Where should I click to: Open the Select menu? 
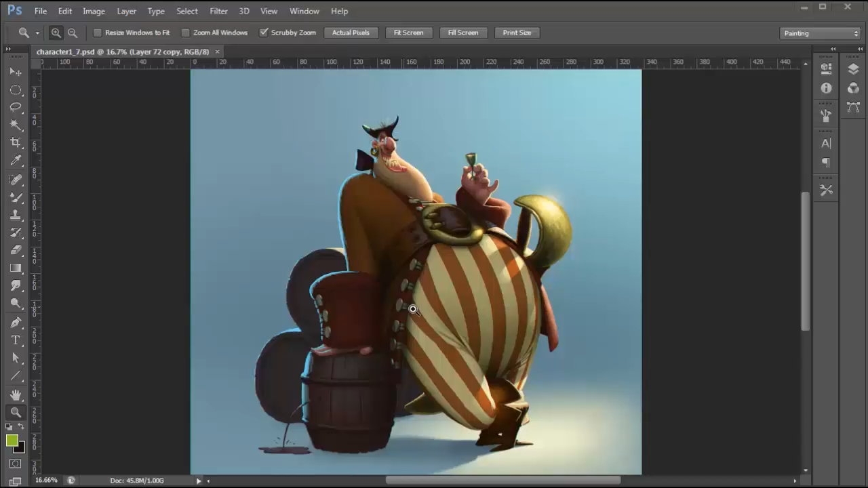[187, 11]
